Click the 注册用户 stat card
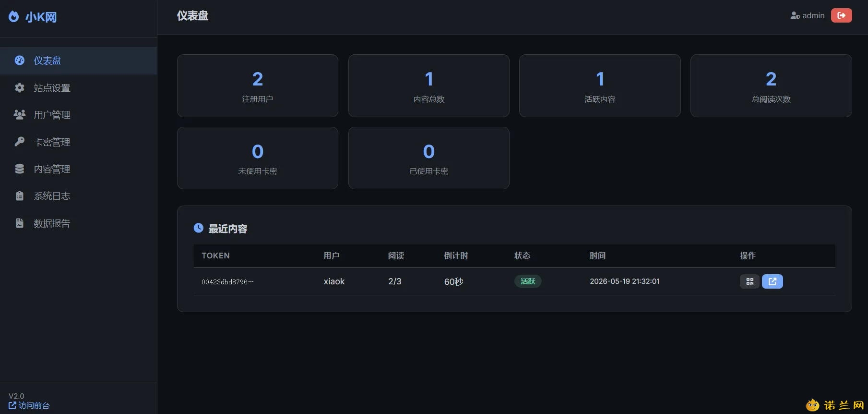This screenshot has height=414, width=868. pyautogui.click(x=258, y=85)
